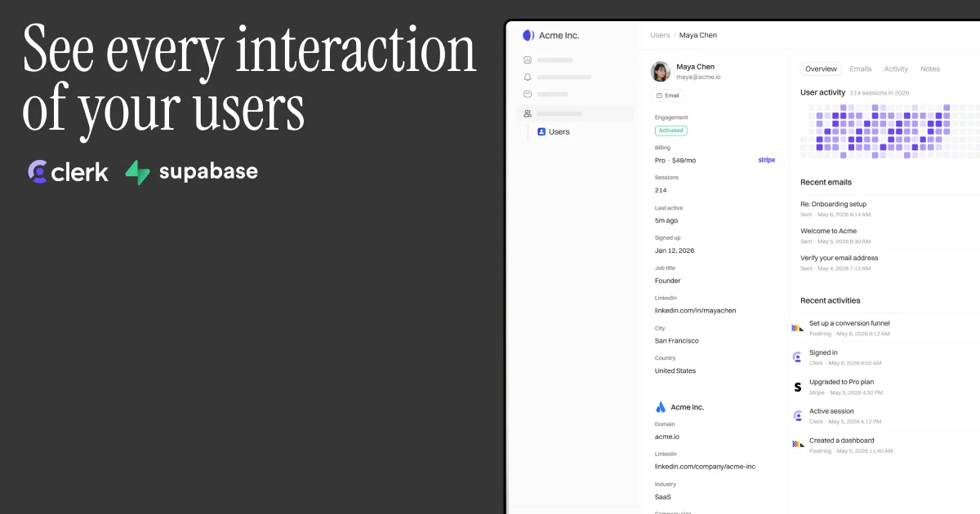980x514 pixels.
Task: Click the Acme Inc. logo in sidebar header
Action: coord(528,35)
